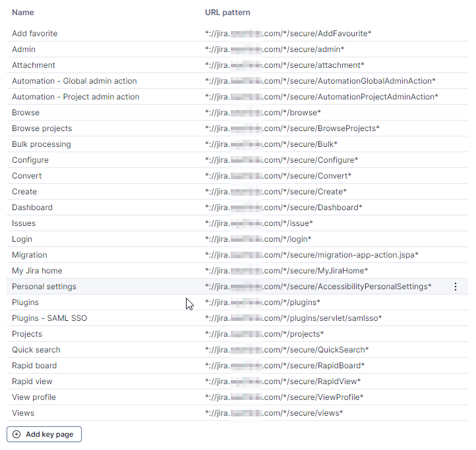Image resolution: width=476 pixels, height=450 pixels.
Task: Click the Browse projects entry
Action: click(42, 128)
